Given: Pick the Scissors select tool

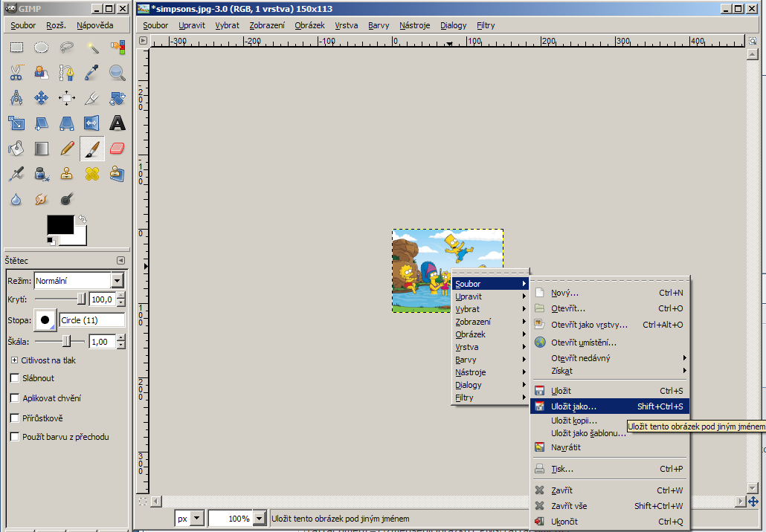Looking at the screenshot, I should click(x=16, y=73).
